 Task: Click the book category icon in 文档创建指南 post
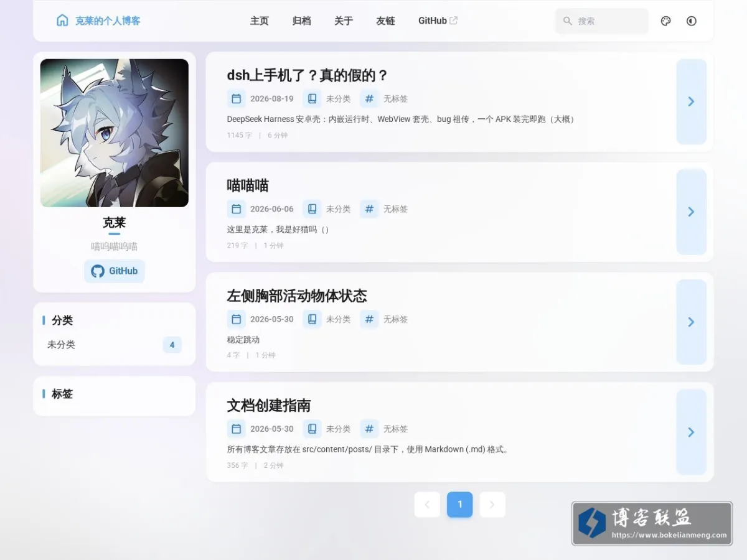point(312,429)
